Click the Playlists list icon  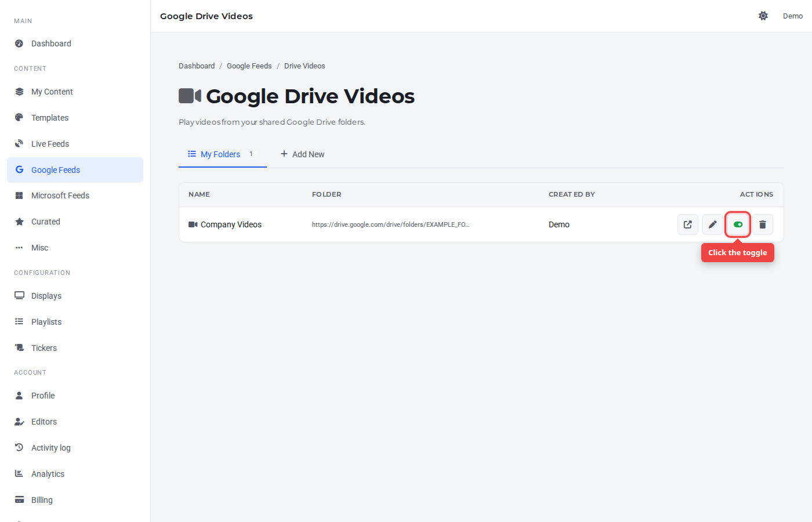point(19,321)
